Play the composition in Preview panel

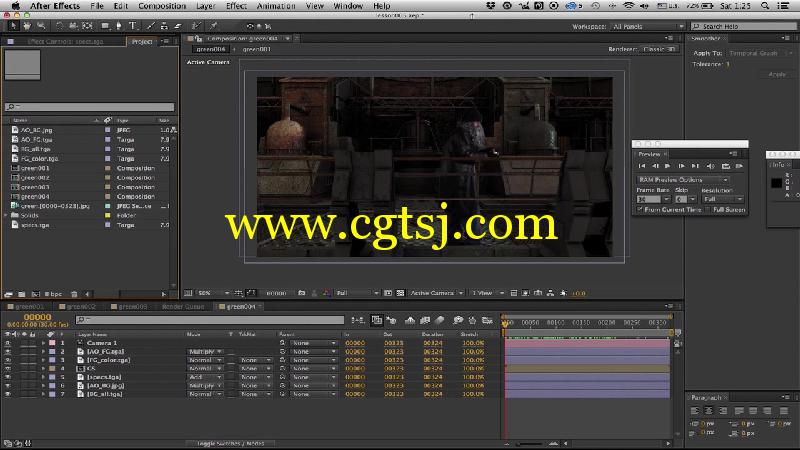pos(667,166)
